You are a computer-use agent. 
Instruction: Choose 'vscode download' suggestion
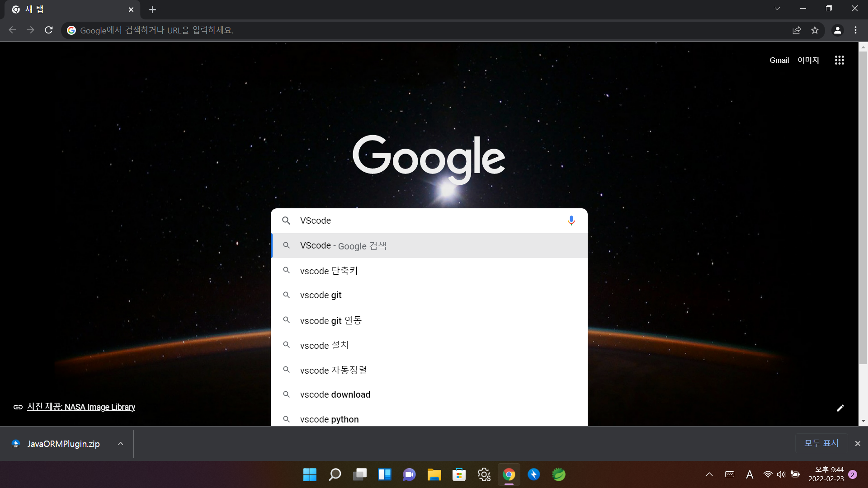[335, 394]
